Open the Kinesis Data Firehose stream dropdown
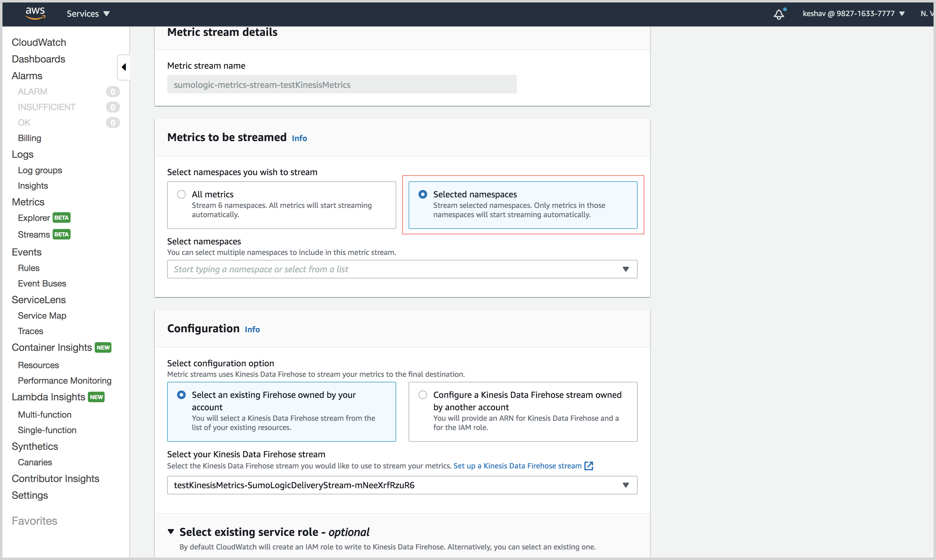The image size is (936, 560). click(402, 485)
